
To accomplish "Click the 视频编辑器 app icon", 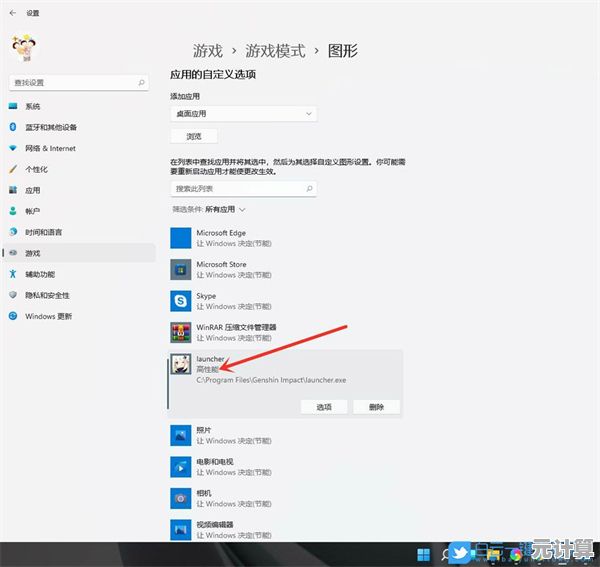I will tap(181, 530).
